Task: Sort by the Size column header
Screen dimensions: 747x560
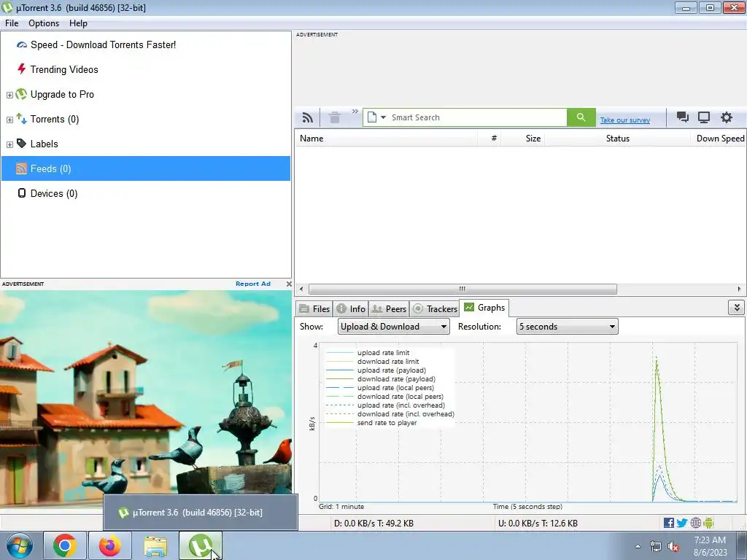Action: point(533,139)
